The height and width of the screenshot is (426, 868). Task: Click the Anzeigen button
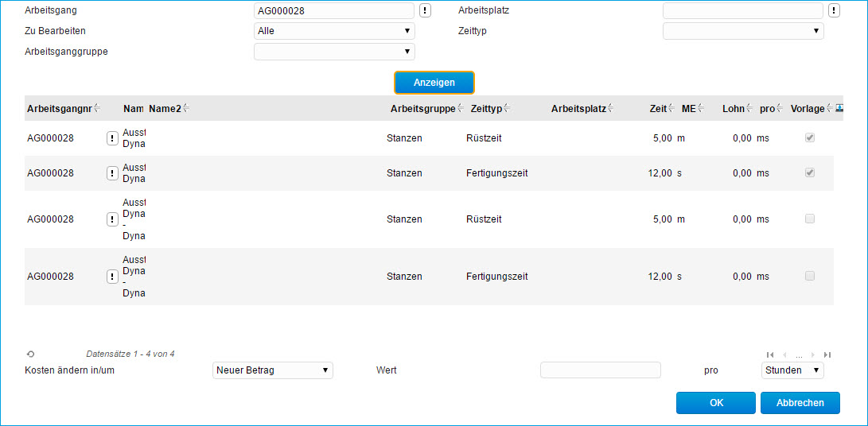[434, 83]
